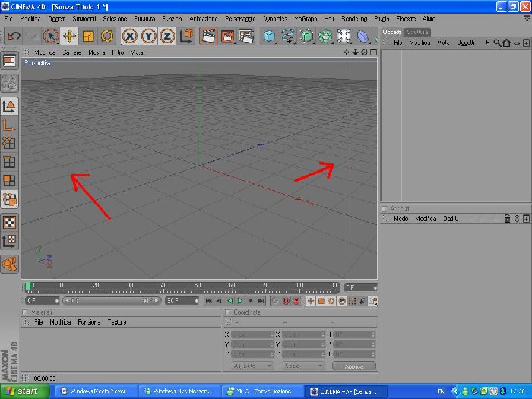Click the Undo arrow icon

click(x=14, y=36)
